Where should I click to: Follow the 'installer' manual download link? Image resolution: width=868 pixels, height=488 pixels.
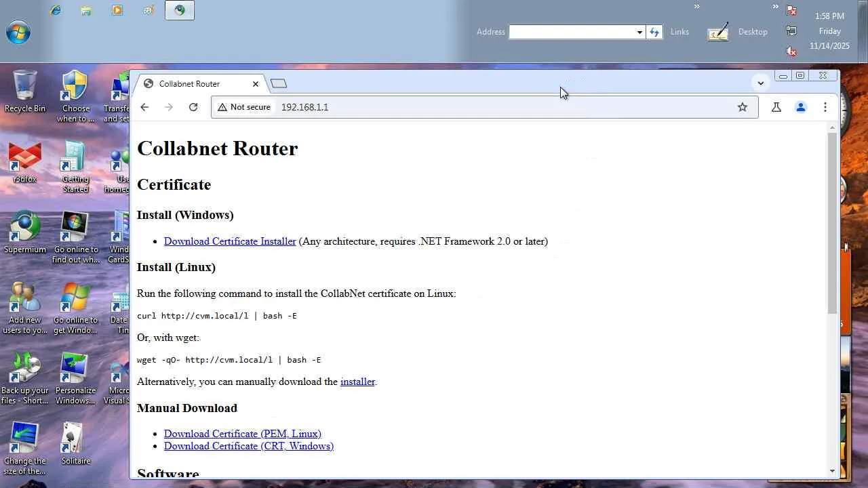tap(357, 382)
